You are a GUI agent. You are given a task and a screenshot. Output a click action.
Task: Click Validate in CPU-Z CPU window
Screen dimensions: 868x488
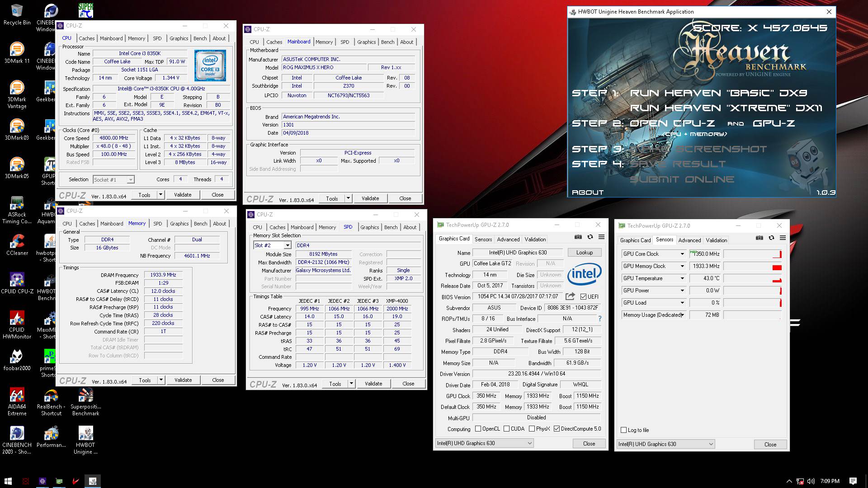pyautogui.click(x=183, y=195)
